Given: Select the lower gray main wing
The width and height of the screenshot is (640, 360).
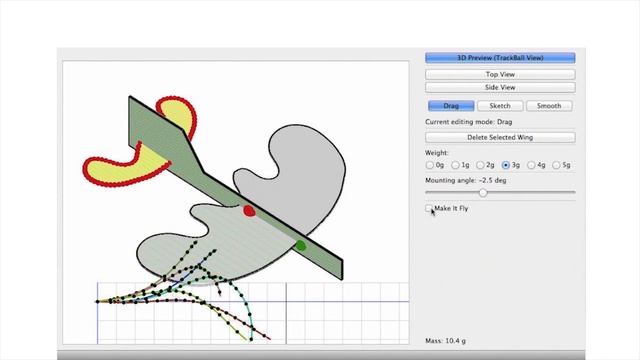Looking at the screenshot, I should [220, 245].
